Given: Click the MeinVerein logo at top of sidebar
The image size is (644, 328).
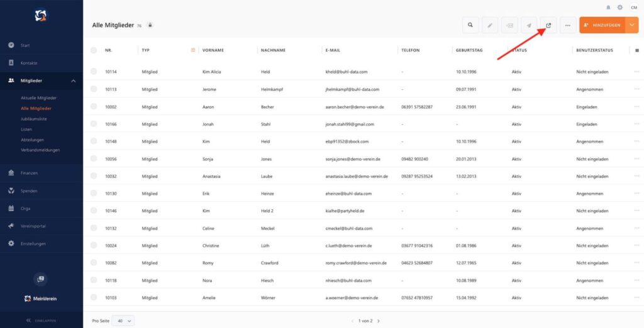Looking at the screenshot, I should (x=41, y=16).
